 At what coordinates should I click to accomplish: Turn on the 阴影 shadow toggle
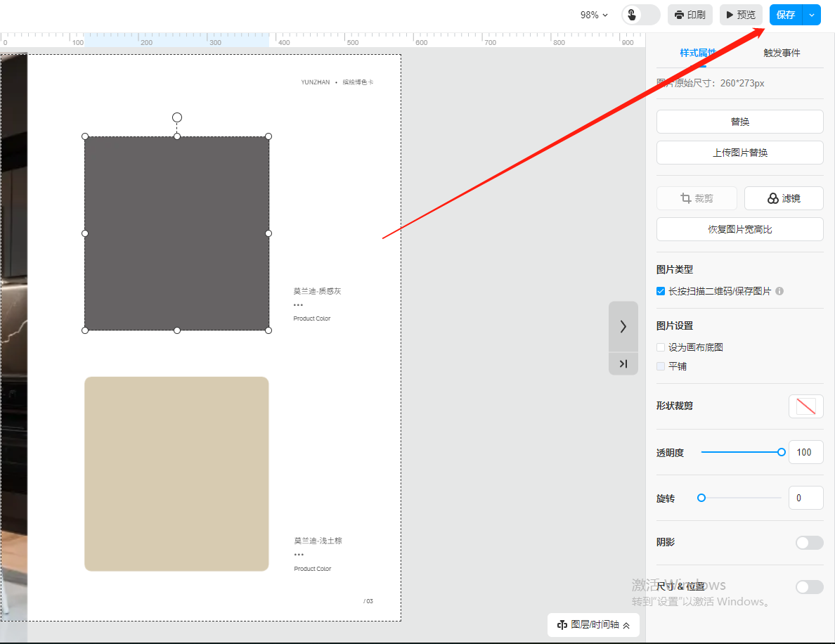click(x=809, y=543)
